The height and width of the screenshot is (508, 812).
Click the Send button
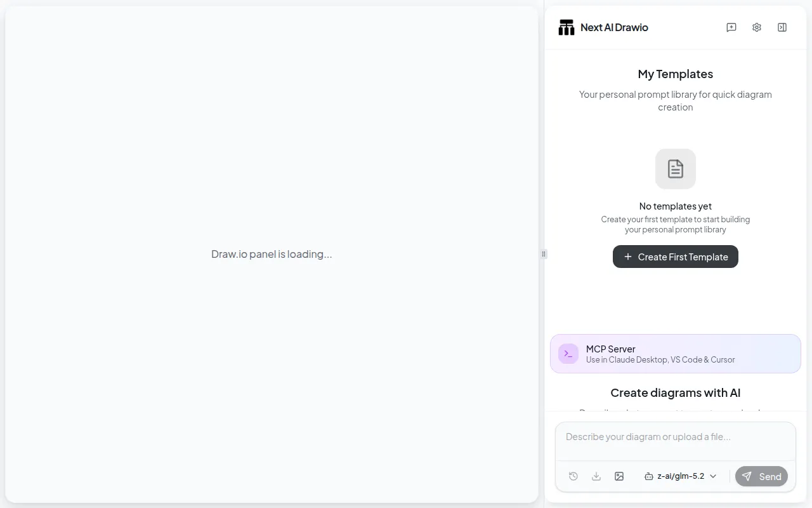[x=761, y=476]
